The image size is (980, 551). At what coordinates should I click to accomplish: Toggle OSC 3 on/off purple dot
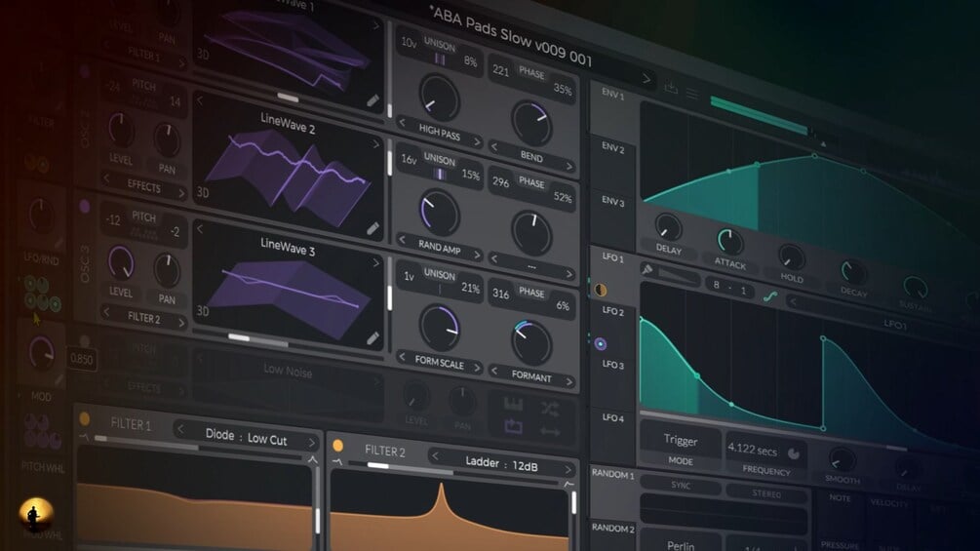coord(85,206)
